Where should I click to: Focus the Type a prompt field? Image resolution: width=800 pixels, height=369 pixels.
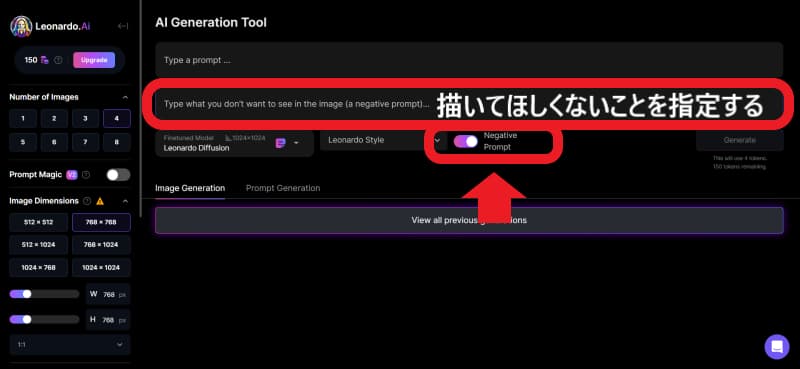(469, 60)
